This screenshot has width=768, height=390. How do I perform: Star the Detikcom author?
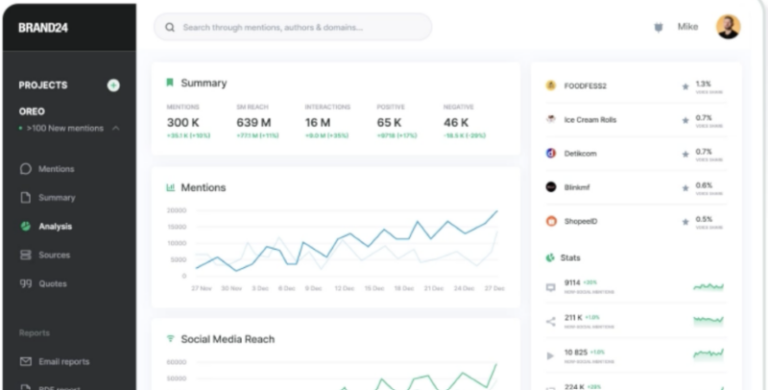coord(685,154)
